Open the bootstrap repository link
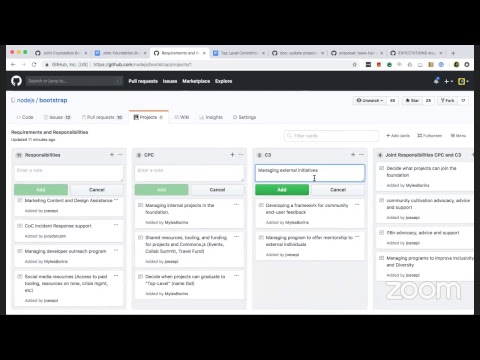This screenshot has height=360, width=480. [x=53, y=100]
